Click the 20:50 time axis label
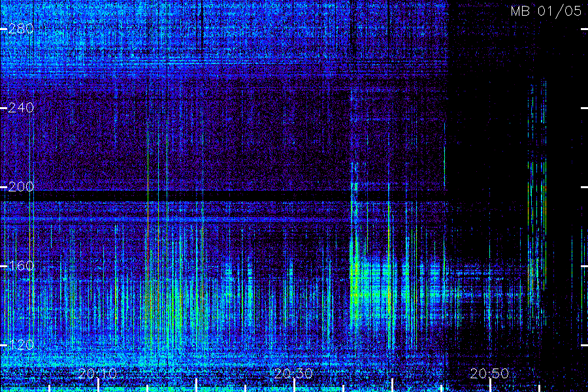Screen dimensions: 588x392 (x=489, y=374)
